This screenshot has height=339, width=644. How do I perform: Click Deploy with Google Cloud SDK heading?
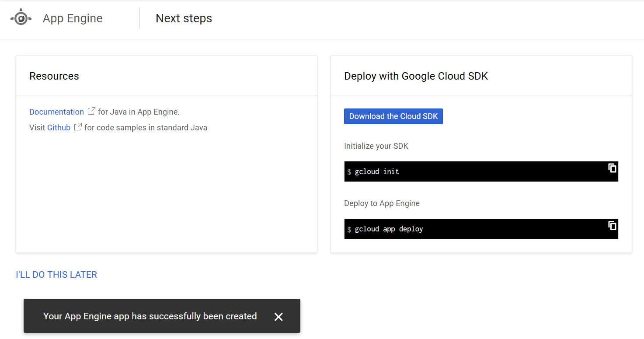[416, 76]
